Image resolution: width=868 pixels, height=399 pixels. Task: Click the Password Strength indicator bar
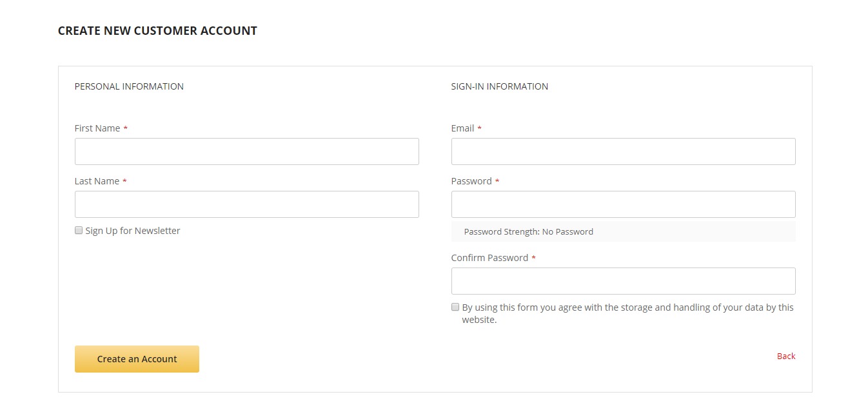coord(623,231)
